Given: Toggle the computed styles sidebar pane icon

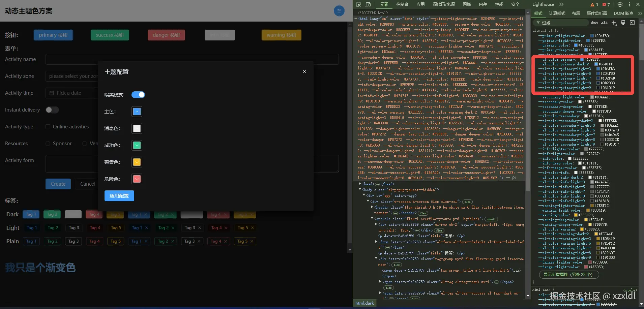Looking at the screenshot, I should 632,23.
